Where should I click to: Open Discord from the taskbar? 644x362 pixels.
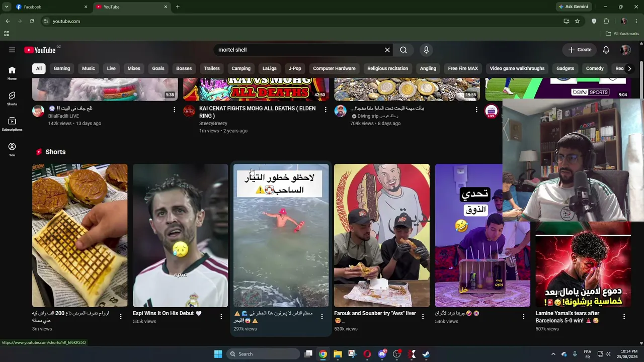(382, 354)
